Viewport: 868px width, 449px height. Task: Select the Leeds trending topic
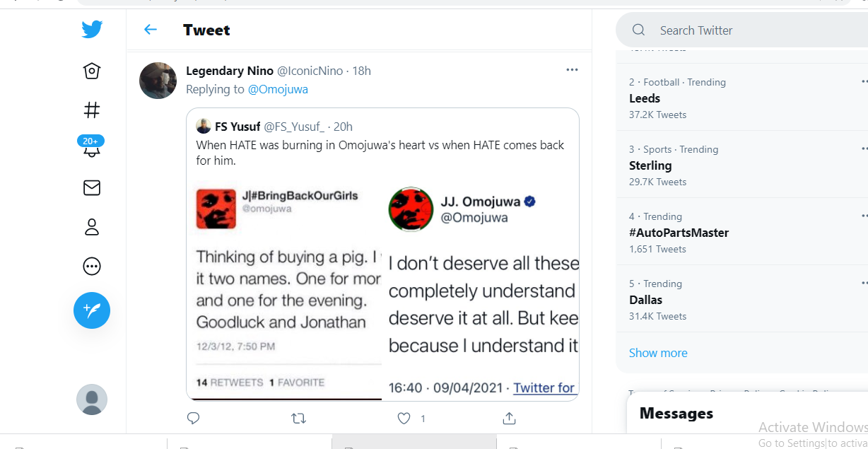pos(645,98)
